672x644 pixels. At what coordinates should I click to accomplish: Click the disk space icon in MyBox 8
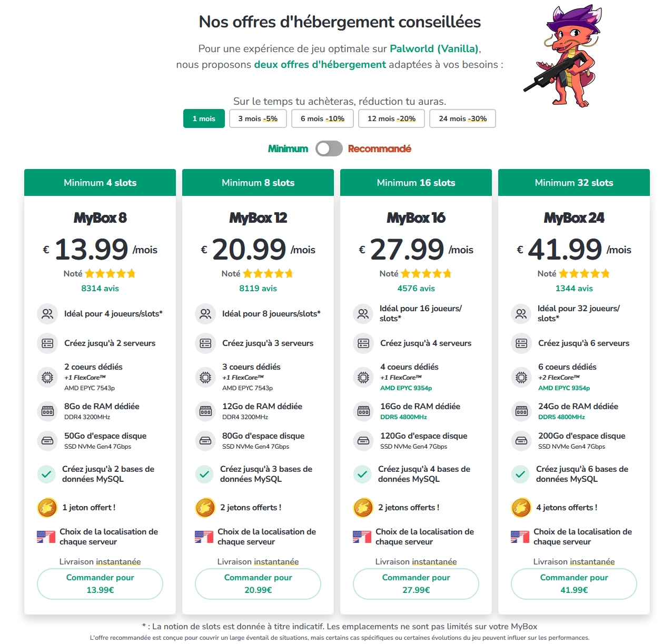pyautogui.click(x=47, y=441)
